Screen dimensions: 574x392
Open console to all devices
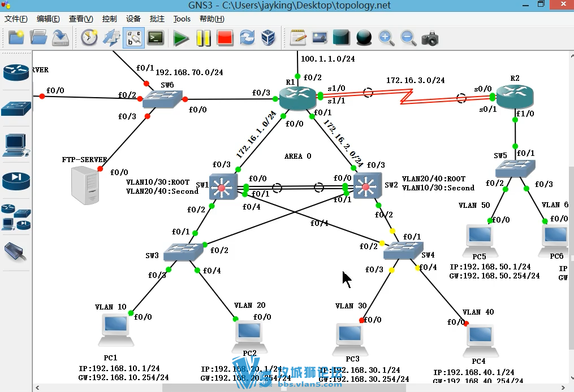(x=156, y=38)
